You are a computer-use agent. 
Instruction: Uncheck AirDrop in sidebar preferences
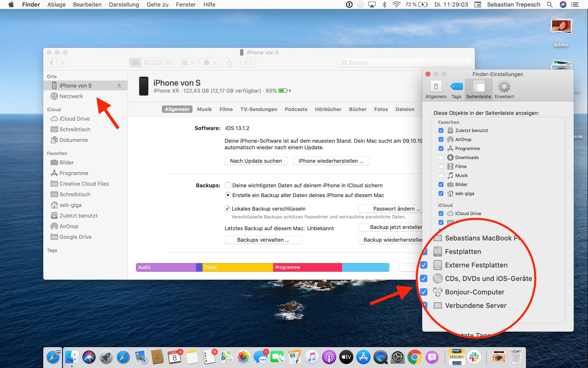[441, 139]
